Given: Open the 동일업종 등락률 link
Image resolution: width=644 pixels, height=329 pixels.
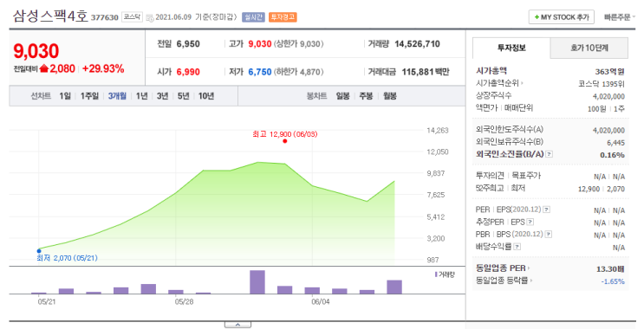Looking at the screenshot, I should (x=504, y=281).
